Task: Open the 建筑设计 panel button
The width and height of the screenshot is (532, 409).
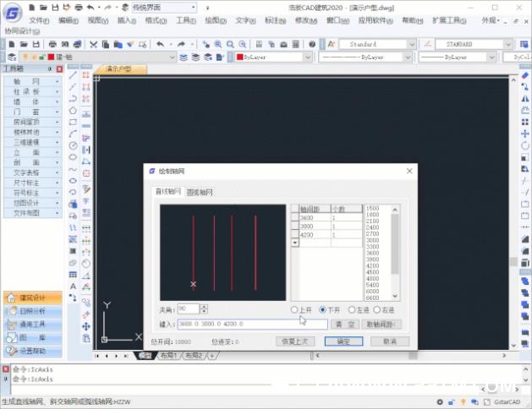Action: tap(33, 297)
